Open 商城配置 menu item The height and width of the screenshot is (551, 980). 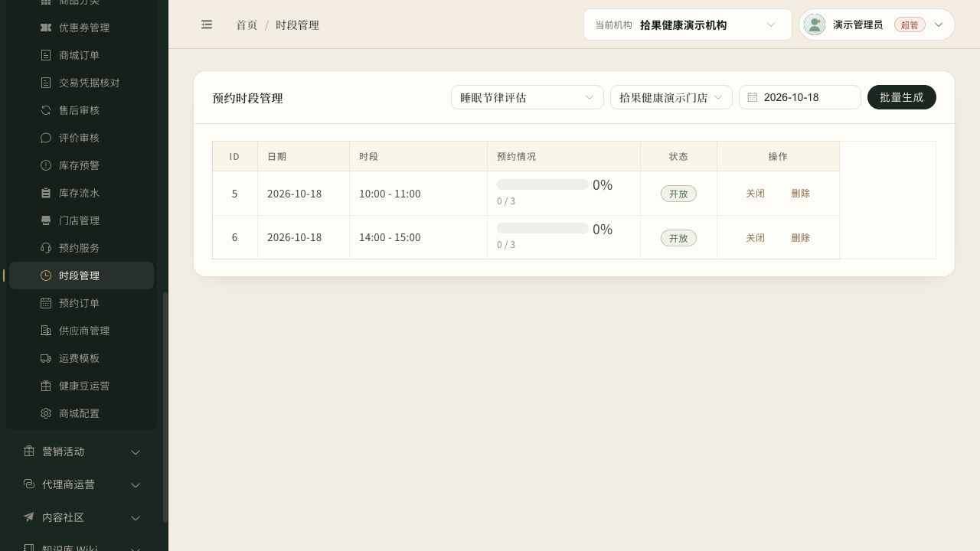(x=81, y=413)
